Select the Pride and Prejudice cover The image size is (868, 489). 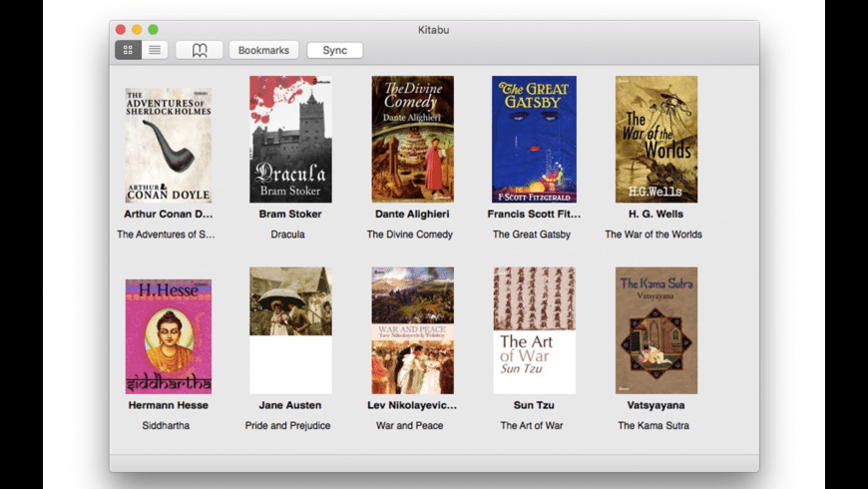coord(290,330)
